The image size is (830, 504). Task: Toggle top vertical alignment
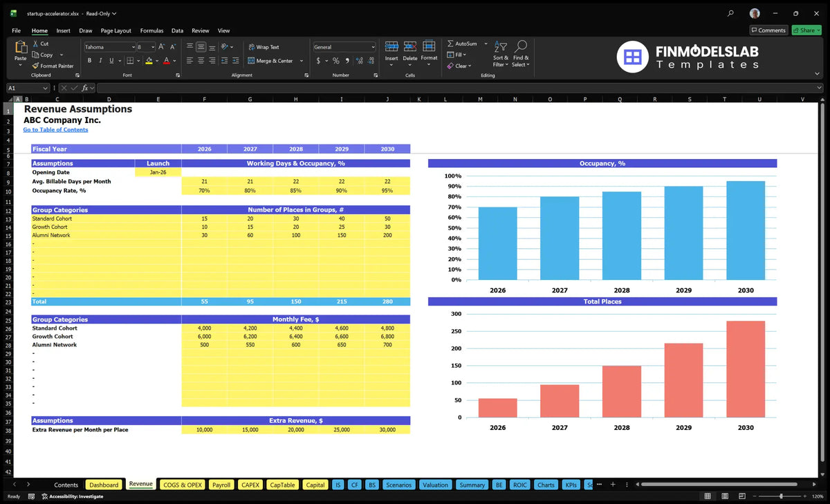pos(190,47)
